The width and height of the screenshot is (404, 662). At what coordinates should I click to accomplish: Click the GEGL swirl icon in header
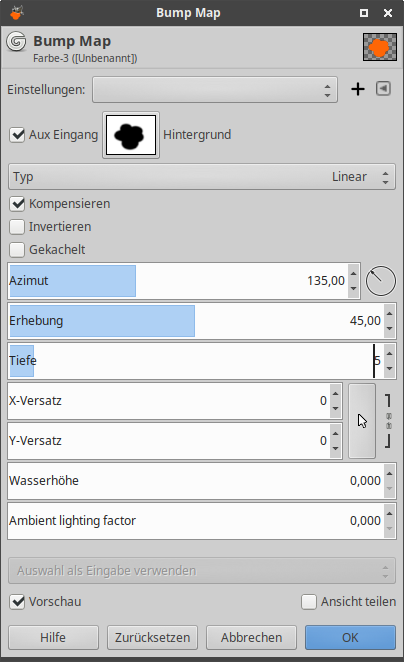click(x=16, y=42)
